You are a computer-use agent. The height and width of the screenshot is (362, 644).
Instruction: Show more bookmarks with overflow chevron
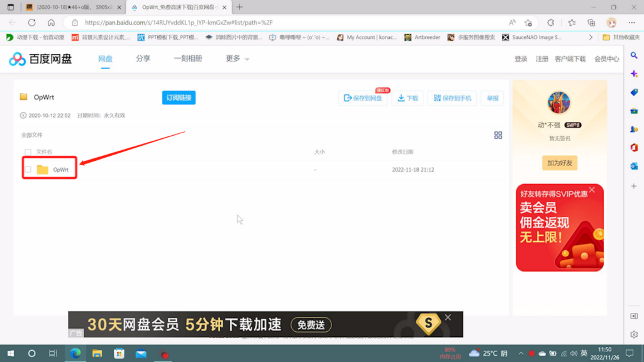click(x=591, y=37)
